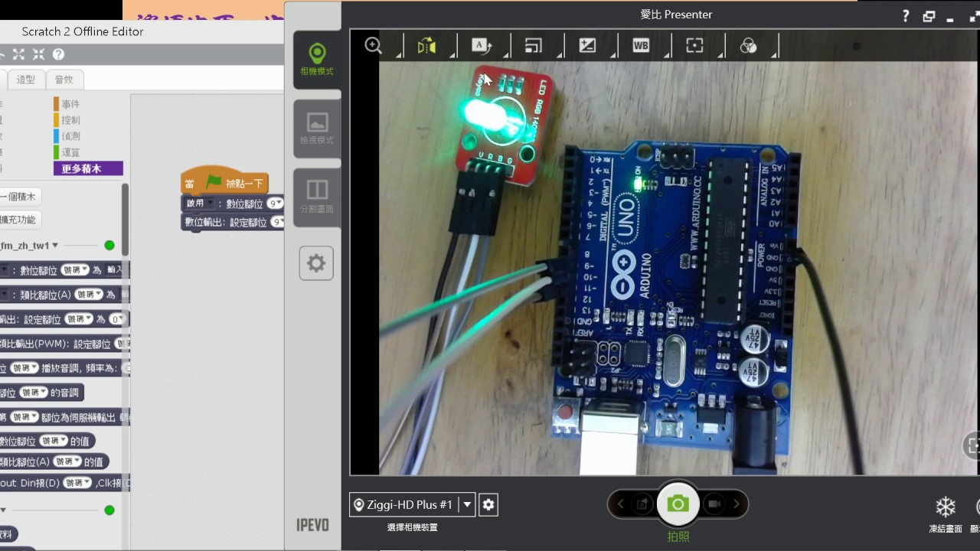
Task: Expand zoom tool options corner arrow
Action: [400, 55]
